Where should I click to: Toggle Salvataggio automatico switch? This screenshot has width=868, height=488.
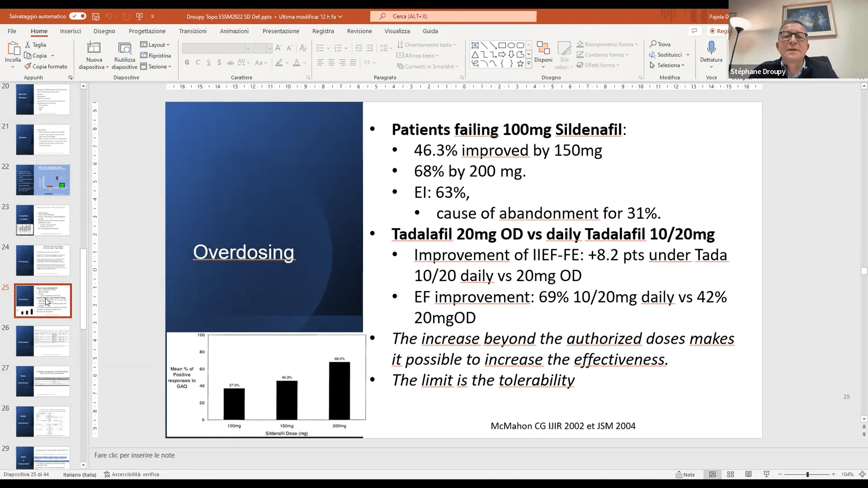click(x=78, y=16)
